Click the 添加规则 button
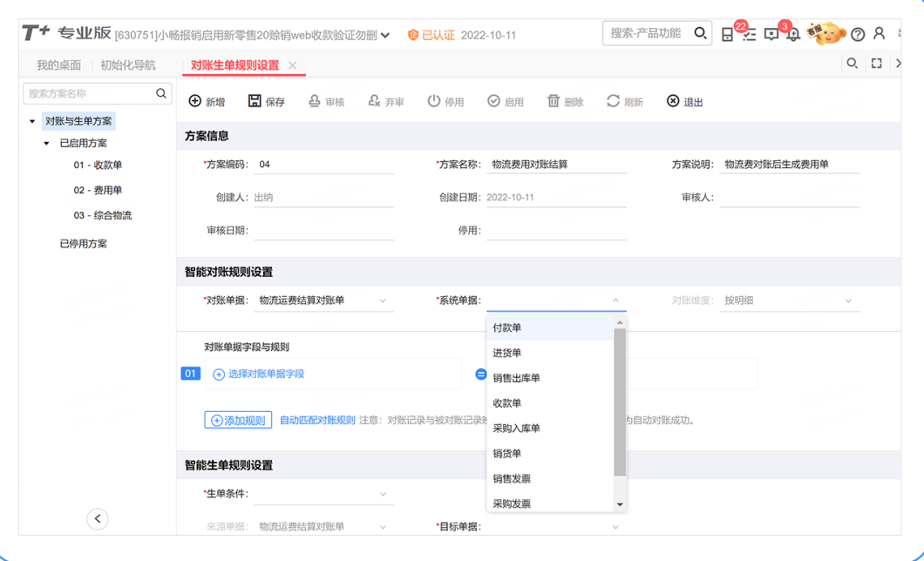This screenshot has height=561, width=924. (x=238, y=420)
